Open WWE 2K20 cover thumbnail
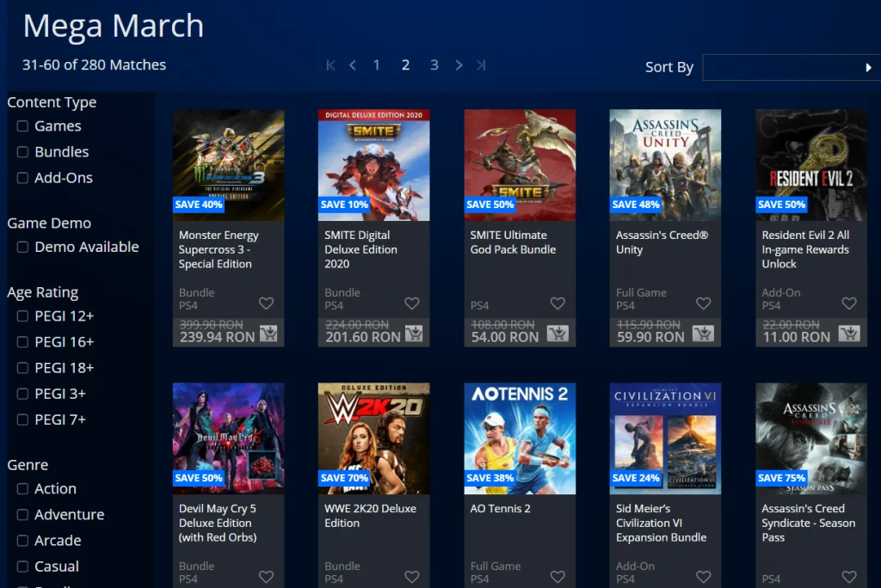 click(x=373, y=438)
